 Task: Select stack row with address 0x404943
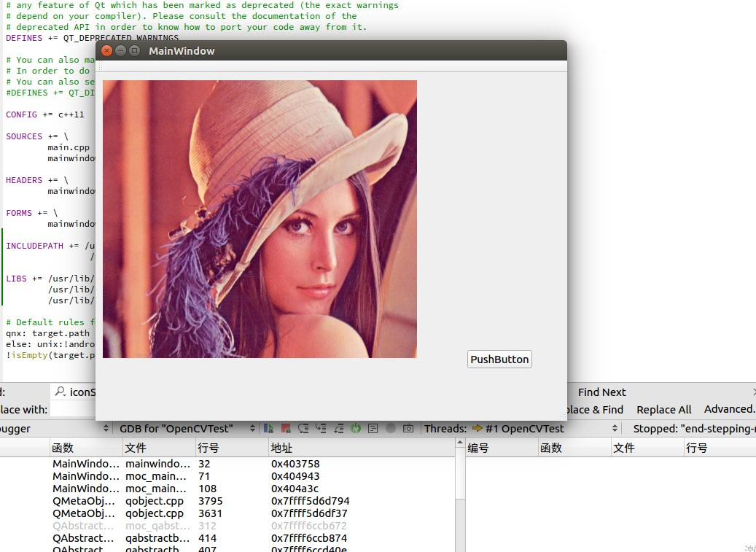227,476
